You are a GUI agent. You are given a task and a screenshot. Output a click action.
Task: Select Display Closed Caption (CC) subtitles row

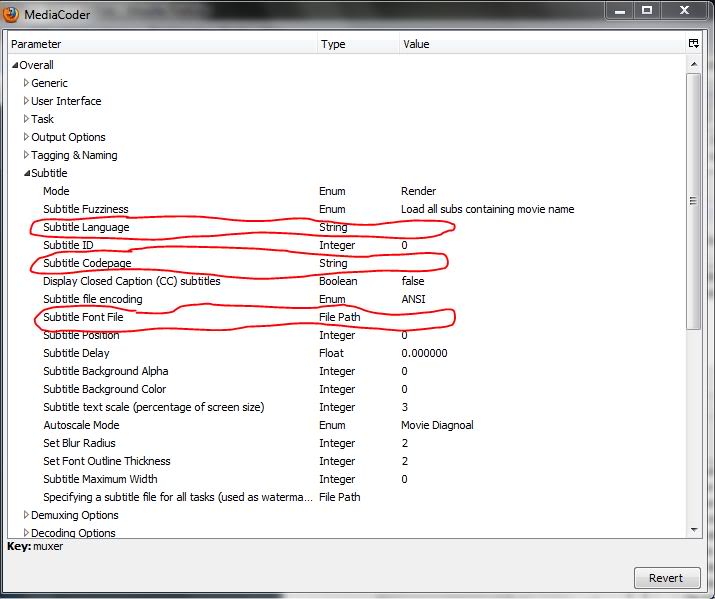pos(131,281)
